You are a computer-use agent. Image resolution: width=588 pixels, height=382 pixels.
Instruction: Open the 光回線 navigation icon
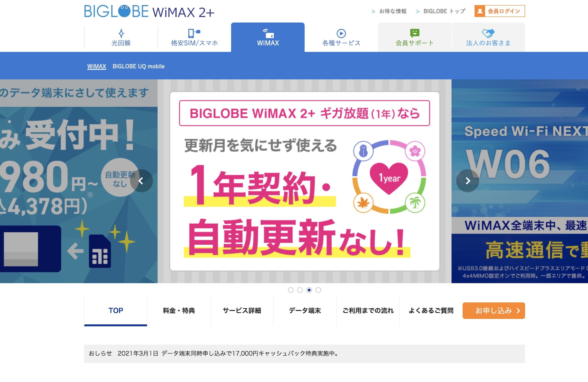[x=121, y=33]
